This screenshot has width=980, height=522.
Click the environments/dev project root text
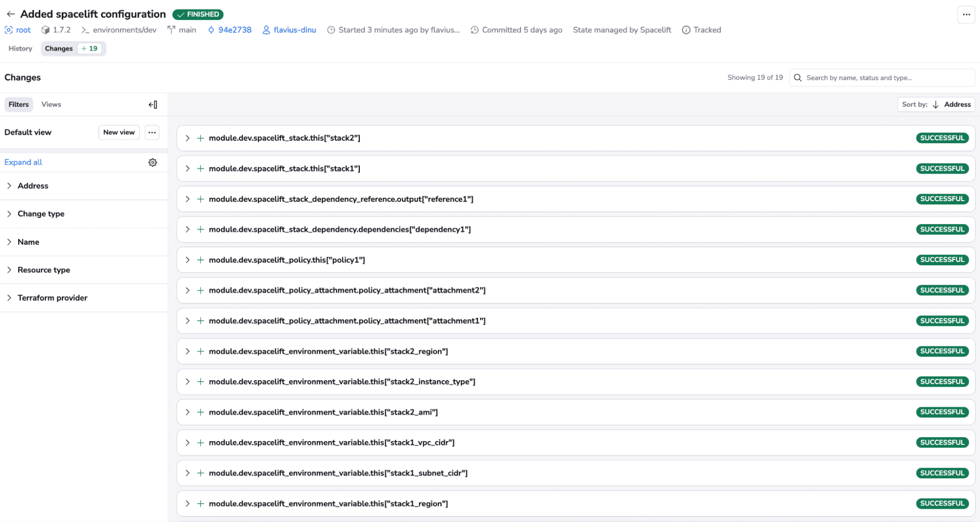pyautogui.click(x=125, y=30)
